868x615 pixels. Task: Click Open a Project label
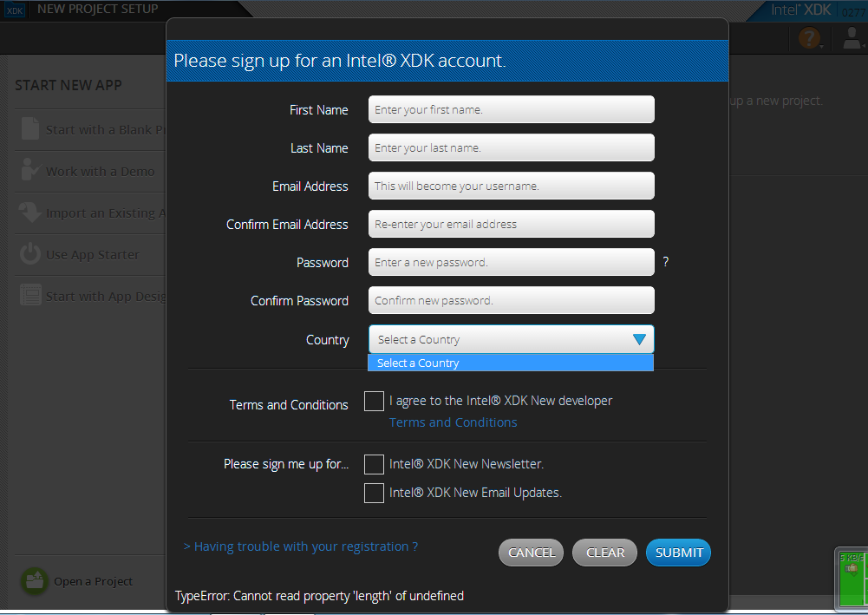pyautogui.click(x=93, y=581)
